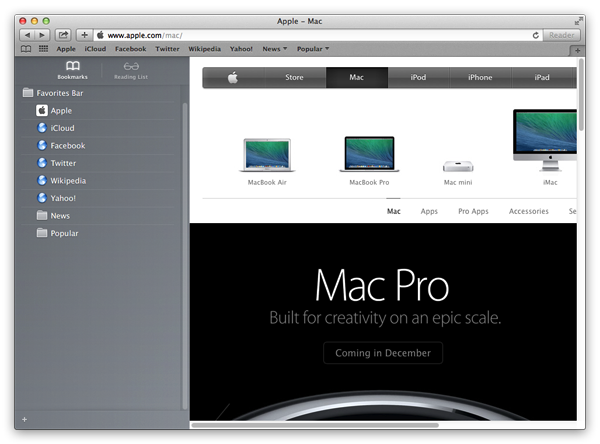Add a bookmark with the plus button beside address bar
The height and width of the screenshot is (444, 600).
(84, 35)
